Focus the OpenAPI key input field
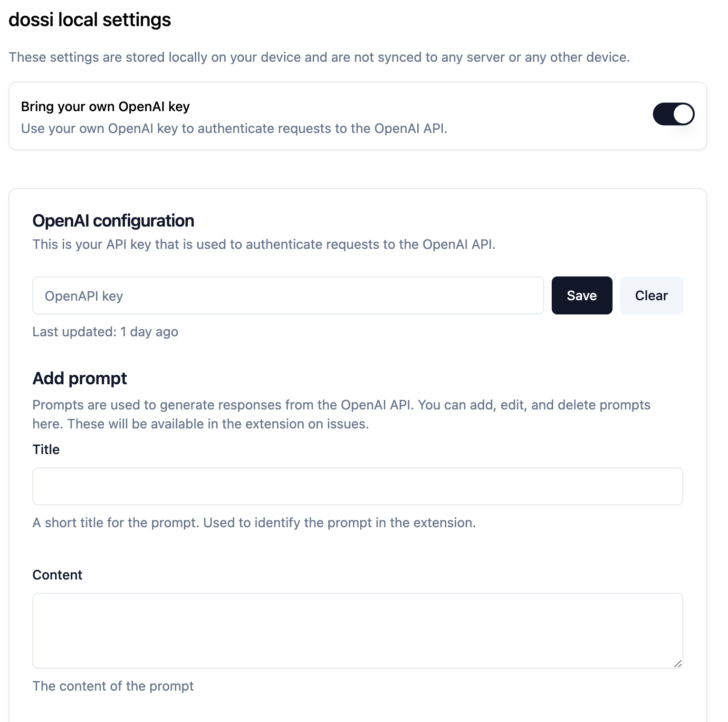The image size is (728, 722). (x=288, y=295)
